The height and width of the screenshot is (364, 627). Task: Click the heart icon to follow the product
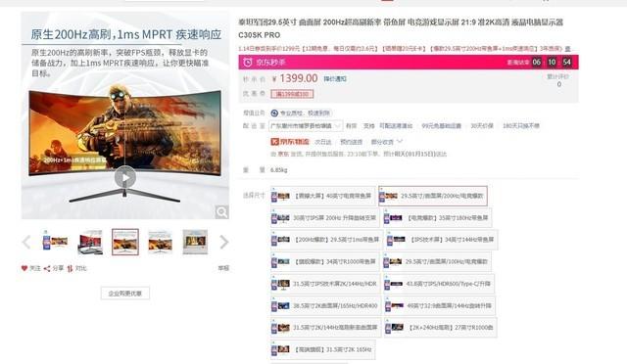coord(24,268)
